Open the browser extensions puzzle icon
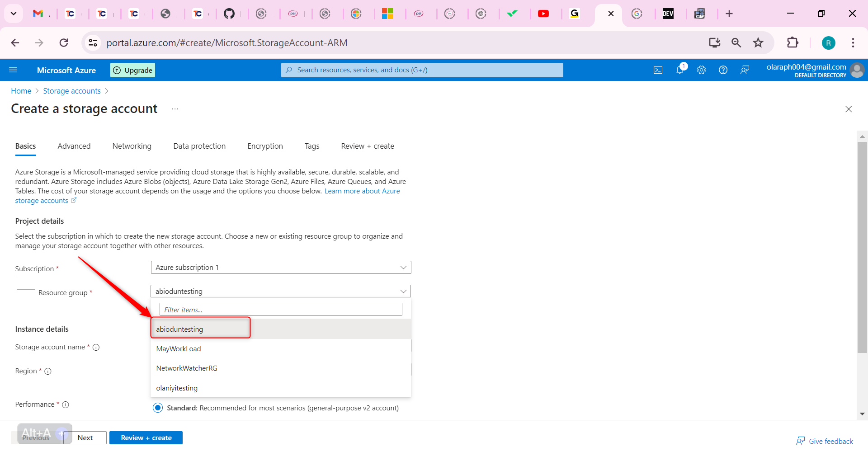Viewport: 868px width, 461px height. [793, 42]
